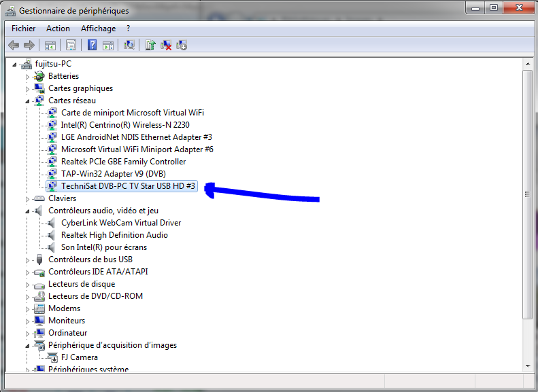Open the Fichier menu
The width and height of the screenshot is (538, 392).
(x=23, y=29)
